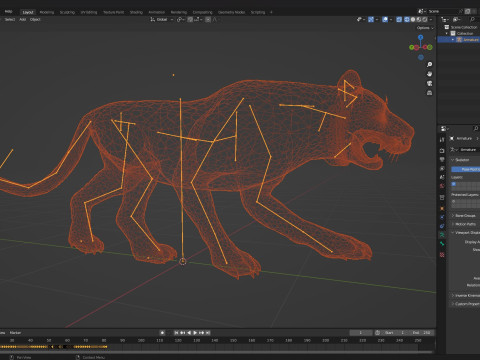Expand the Armature item in outliner
Viewport: 480px width, 360px height.
[453, 40]
